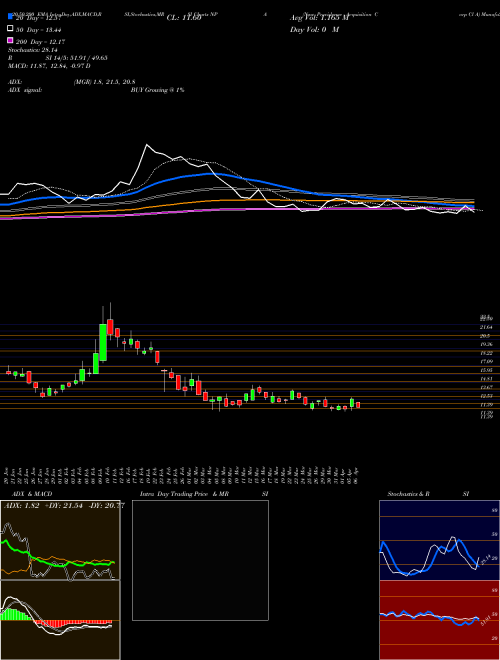
Task: Click the 'BUY Growing @ 1%' signal text
Action: [x=157, y=90]
